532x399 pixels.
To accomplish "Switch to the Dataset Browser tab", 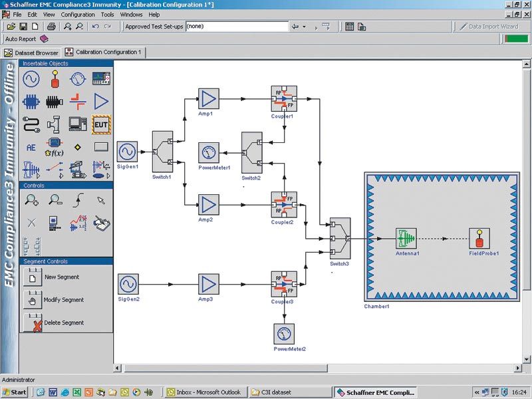I will [31, 53].
